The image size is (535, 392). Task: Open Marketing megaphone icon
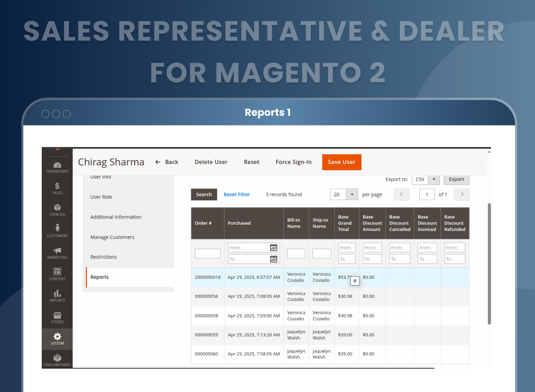57,251
